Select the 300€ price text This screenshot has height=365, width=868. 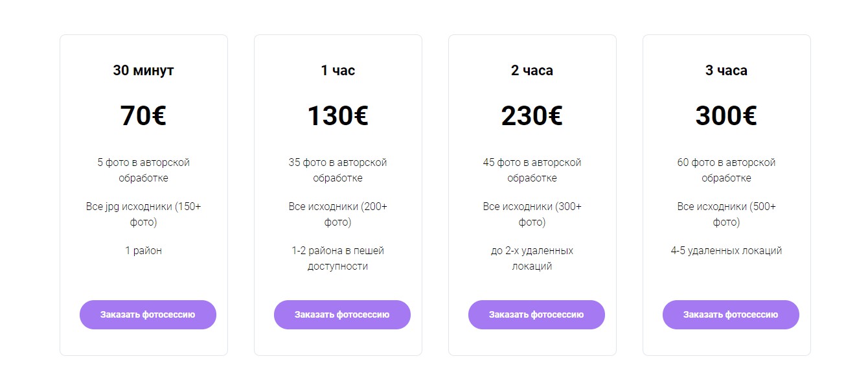click(727, 116)
